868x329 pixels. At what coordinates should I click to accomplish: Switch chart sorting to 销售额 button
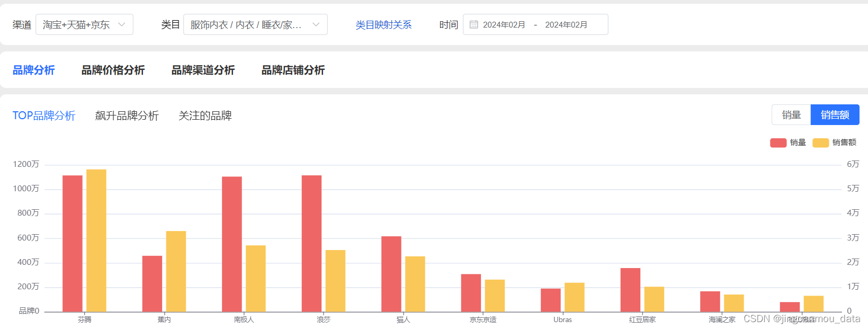pos(835,115)
